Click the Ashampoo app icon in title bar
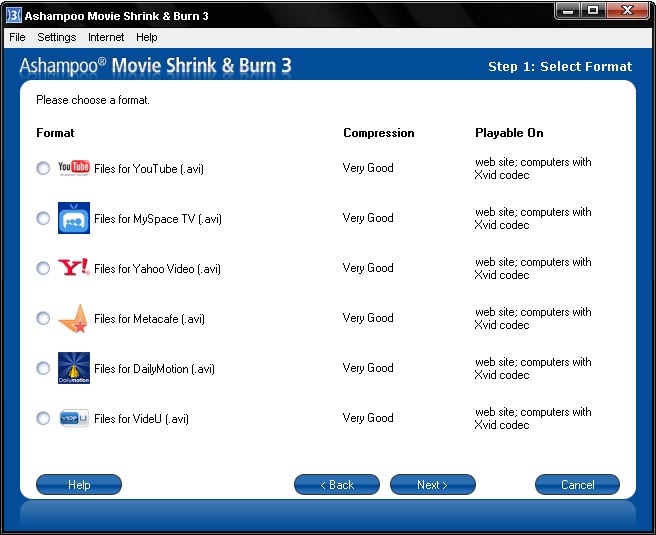Viewport: 656px width, 535px height. click(13, 15)
